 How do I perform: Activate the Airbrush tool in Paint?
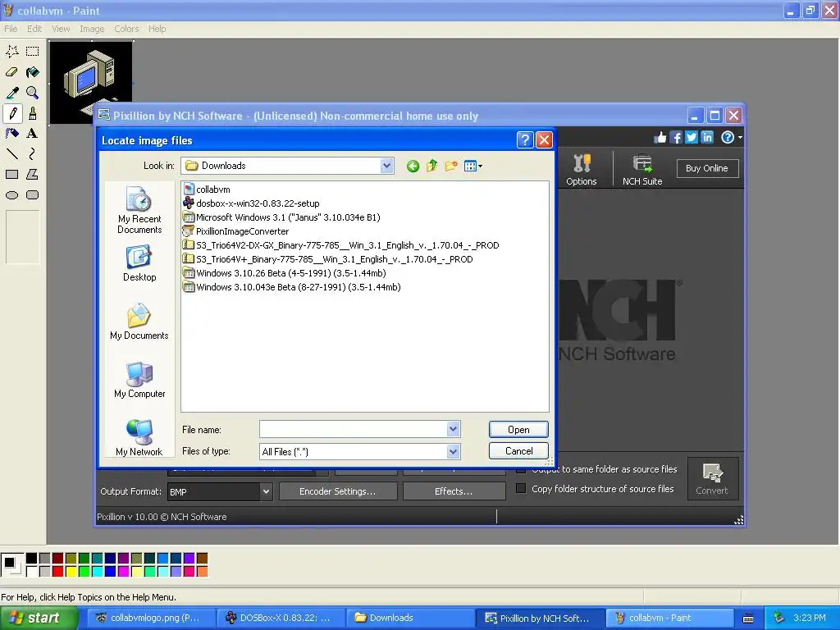click(x=11, y=134)
